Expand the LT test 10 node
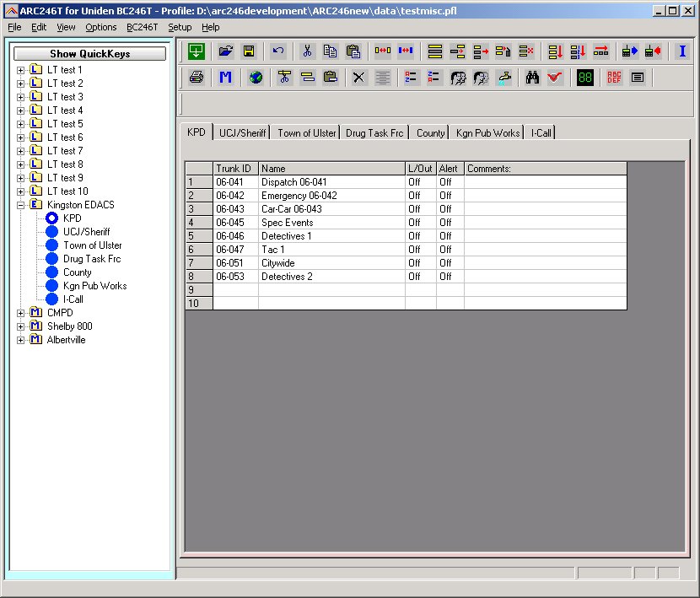700x598 pixels. point(20,191)
